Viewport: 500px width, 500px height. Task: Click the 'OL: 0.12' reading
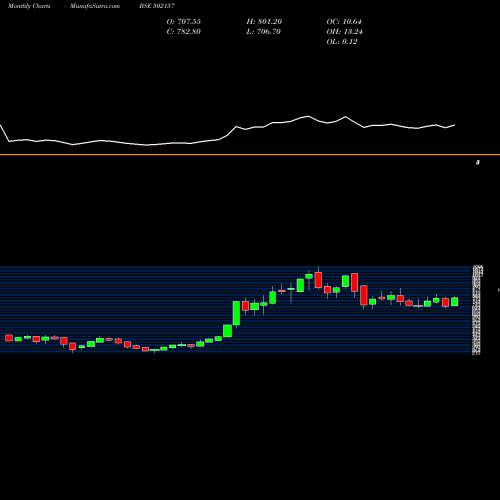pyautogui.click(x=342, y=42)
